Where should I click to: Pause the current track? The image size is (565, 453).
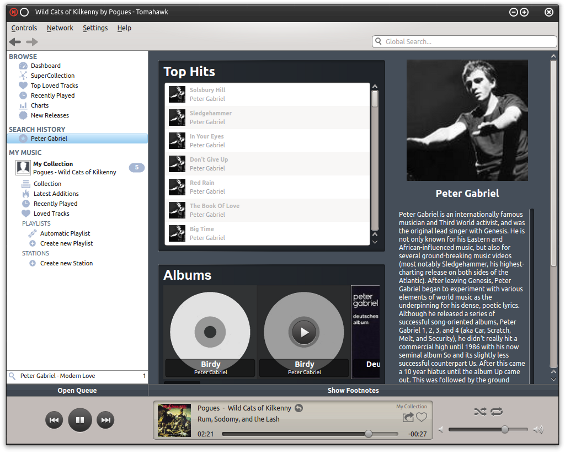point(80,420)
